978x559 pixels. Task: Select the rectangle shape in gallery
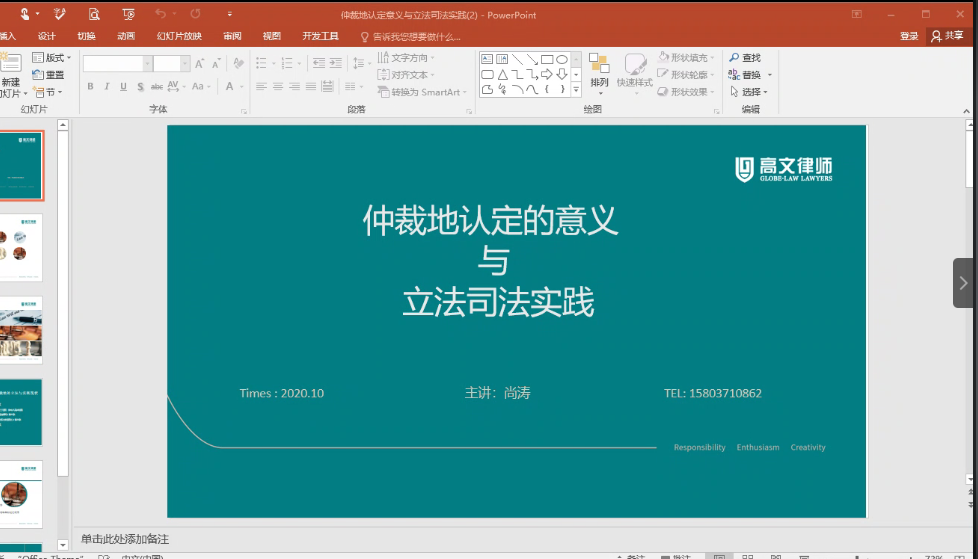point(547,59)
